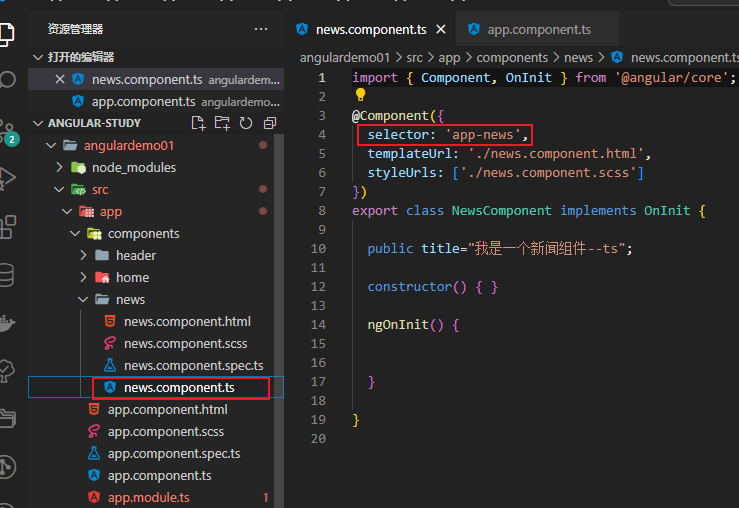Click news.component.ts in the breadcrumb
The image size is (739, 508).
683,57
